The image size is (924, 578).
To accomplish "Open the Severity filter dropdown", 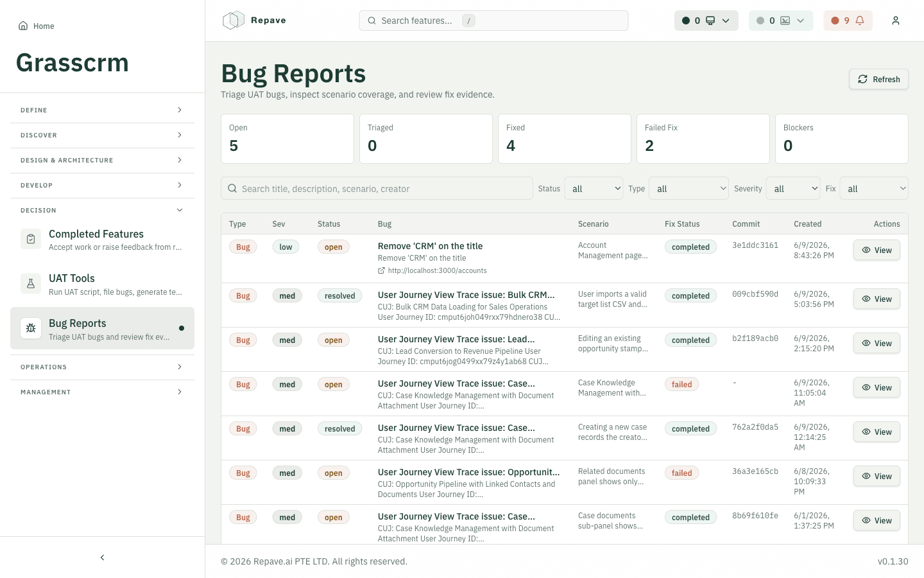I will click(793, 189).
